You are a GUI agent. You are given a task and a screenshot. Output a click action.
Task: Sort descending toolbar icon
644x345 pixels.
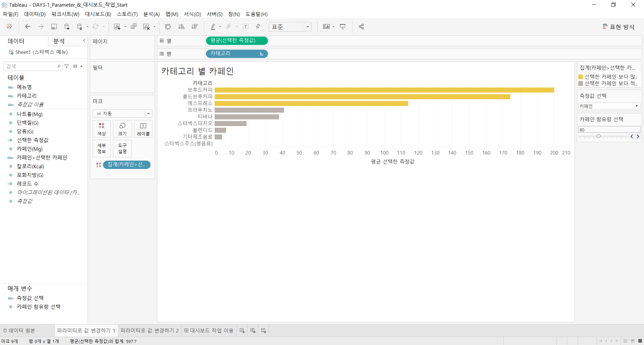(195, 26)
